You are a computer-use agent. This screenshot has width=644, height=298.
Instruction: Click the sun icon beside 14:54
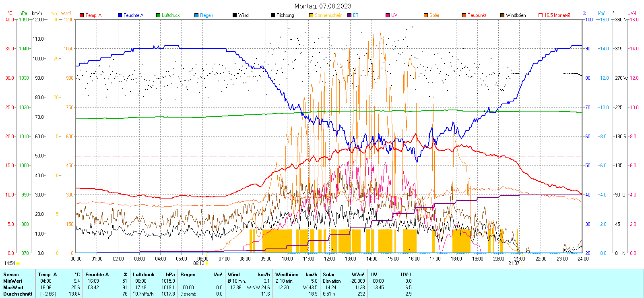(x=18, y=263)
